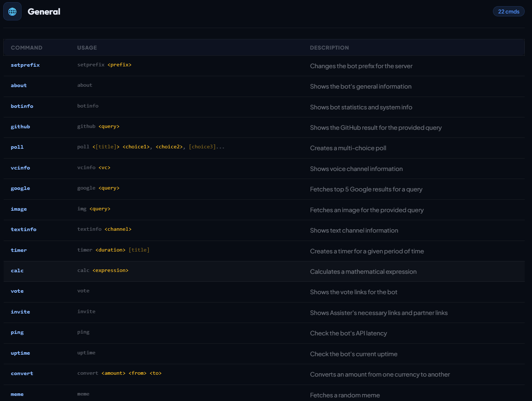532x401 pixels.
Task: Select the poll command name
Action: click(x=17, y=147)
